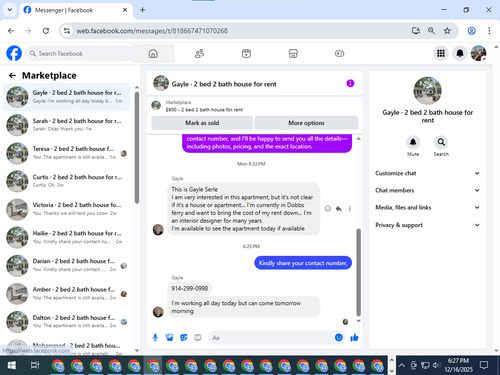
Task: Open the emoji picker smiley
Action: pos(339,337)
